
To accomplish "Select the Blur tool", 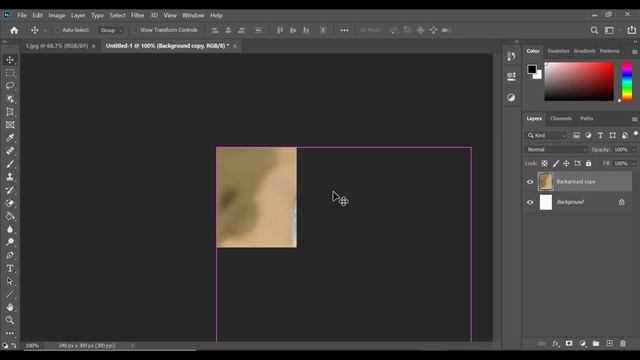I will (10, 229).
